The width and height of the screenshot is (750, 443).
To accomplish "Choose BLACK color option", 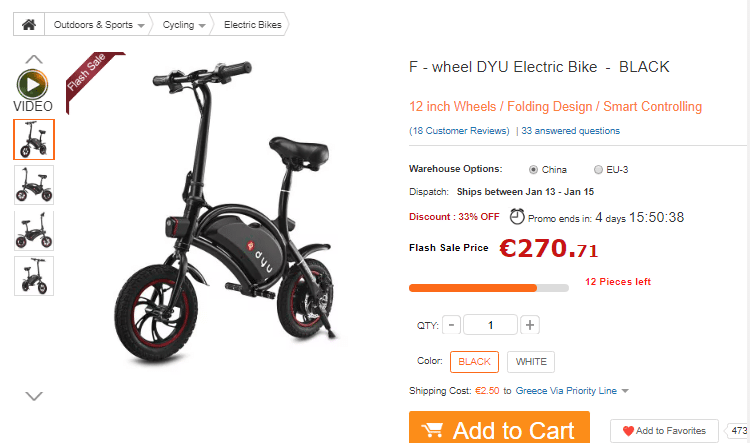I will (474, 362).
